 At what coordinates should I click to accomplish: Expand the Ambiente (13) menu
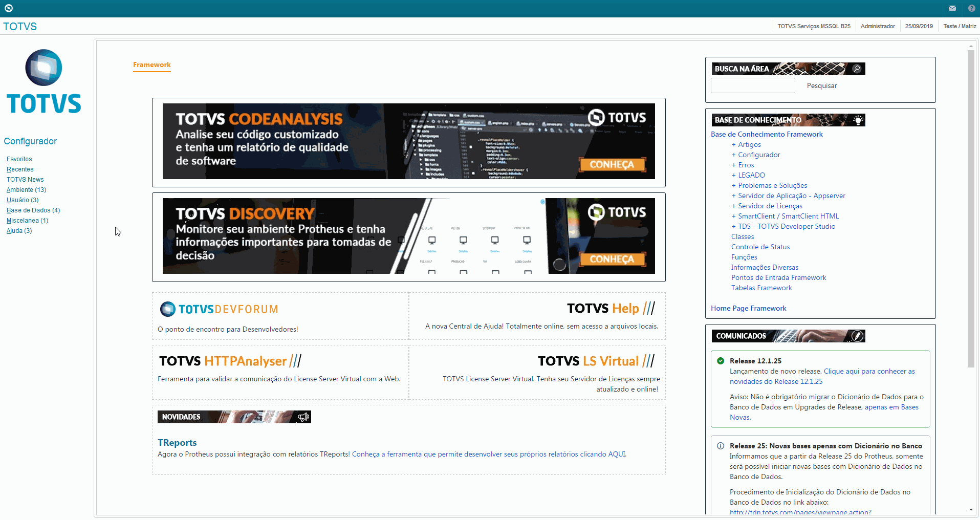click(27, 190)
